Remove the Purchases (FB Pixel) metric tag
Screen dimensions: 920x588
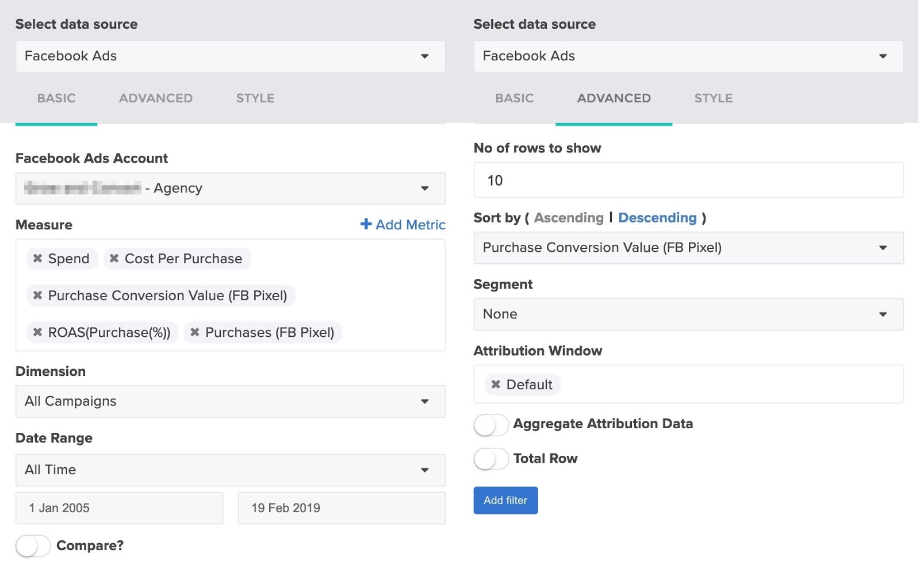pos(195,332)
